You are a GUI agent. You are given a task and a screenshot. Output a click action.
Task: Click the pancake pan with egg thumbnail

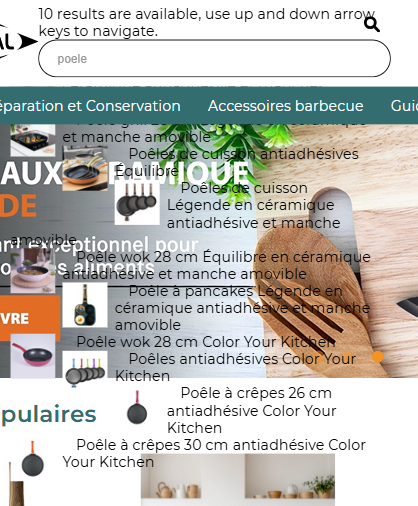click(85, 305)
